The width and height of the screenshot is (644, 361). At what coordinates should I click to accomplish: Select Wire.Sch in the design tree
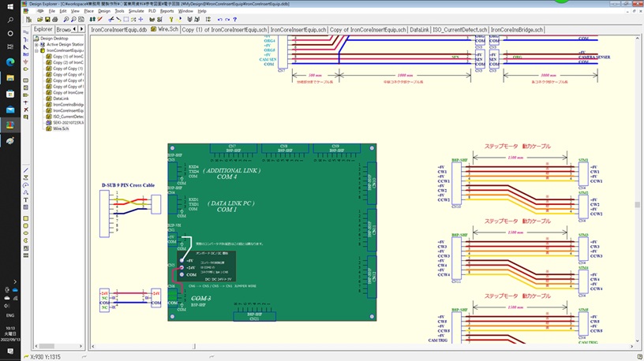click(61, 127)
